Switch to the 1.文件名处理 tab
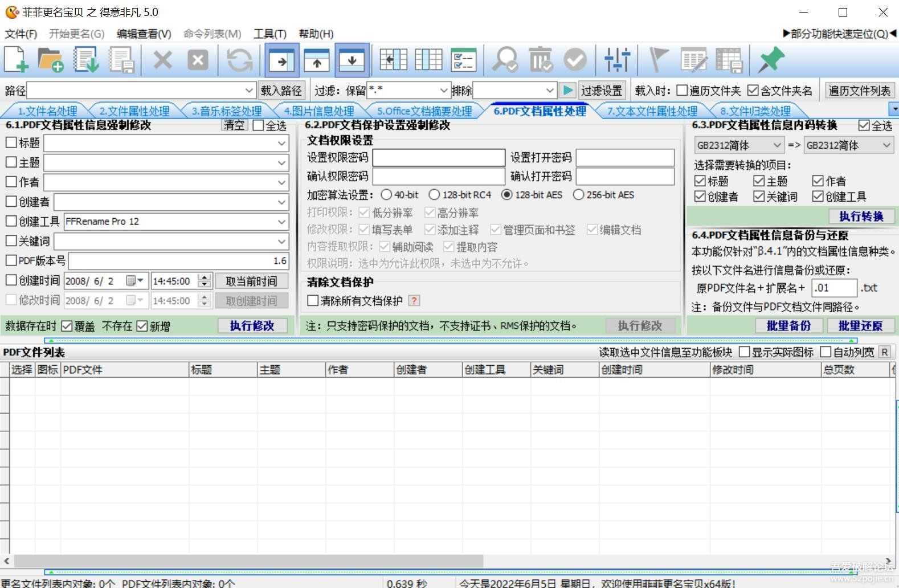Image resolution: width=899 pixels, height=588 pixels. pyautogui.click(x=47, y=111)
